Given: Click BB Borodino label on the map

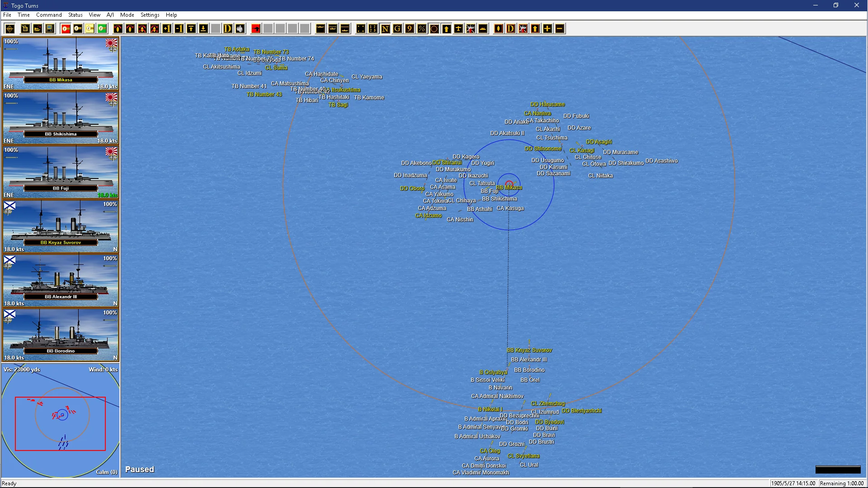Looking at the screenshot, I should click(x=529, y=370).
